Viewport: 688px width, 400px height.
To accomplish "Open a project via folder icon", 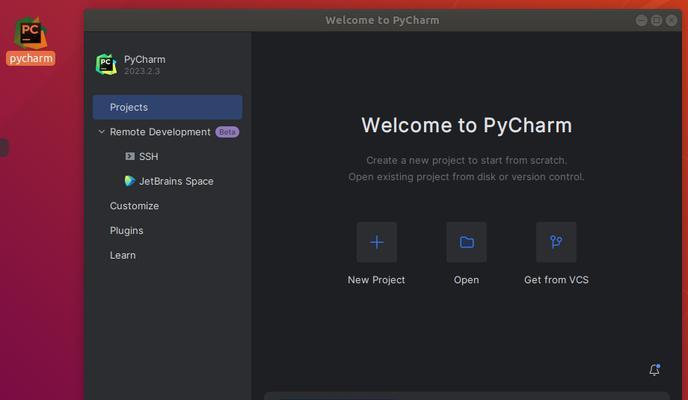I will coord(466,242).
